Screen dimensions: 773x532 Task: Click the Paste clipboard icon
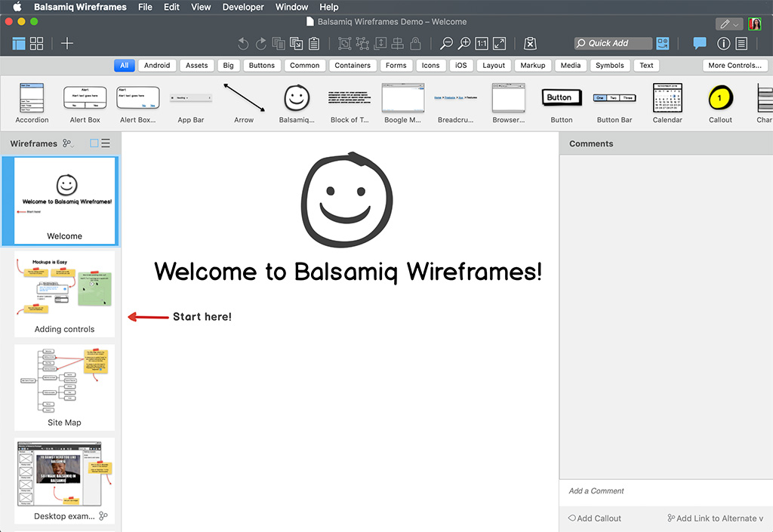pyautogui.click(x=315, y=44)
